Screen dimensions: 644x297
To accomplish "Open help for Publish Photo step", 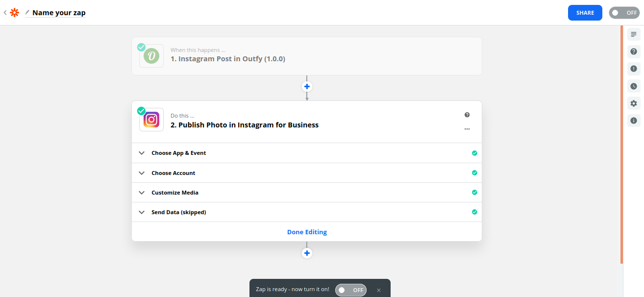I will [x=467, y=115].
